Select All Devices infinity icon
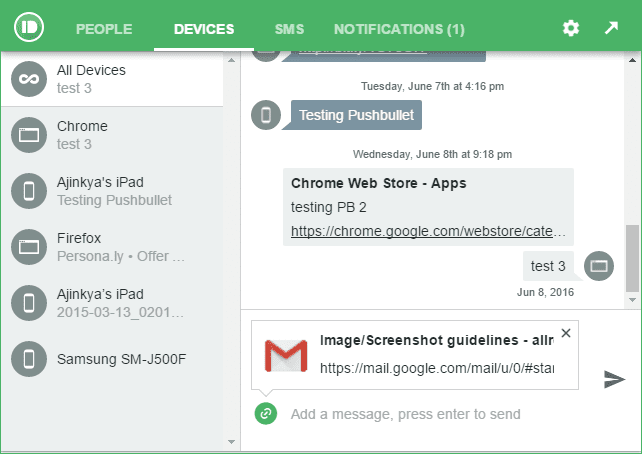Viewport: 642px width, 454px height. pos(29,79)
